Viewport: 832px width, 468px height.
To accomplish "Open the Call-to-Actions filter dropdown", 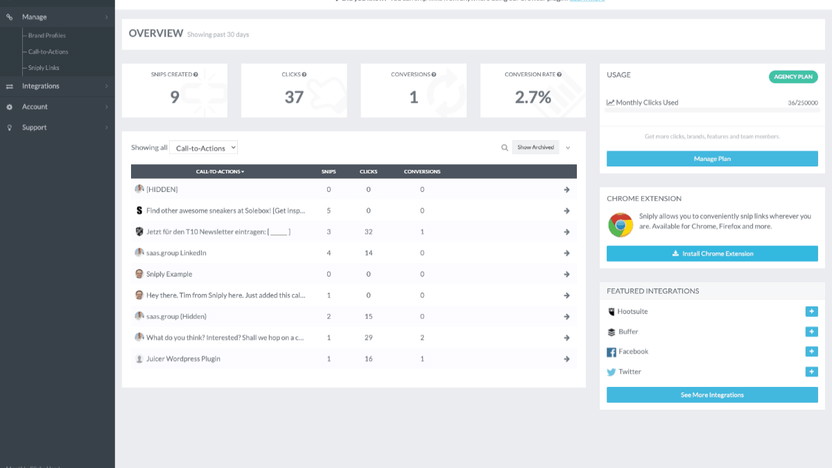I will coord(204,148).
